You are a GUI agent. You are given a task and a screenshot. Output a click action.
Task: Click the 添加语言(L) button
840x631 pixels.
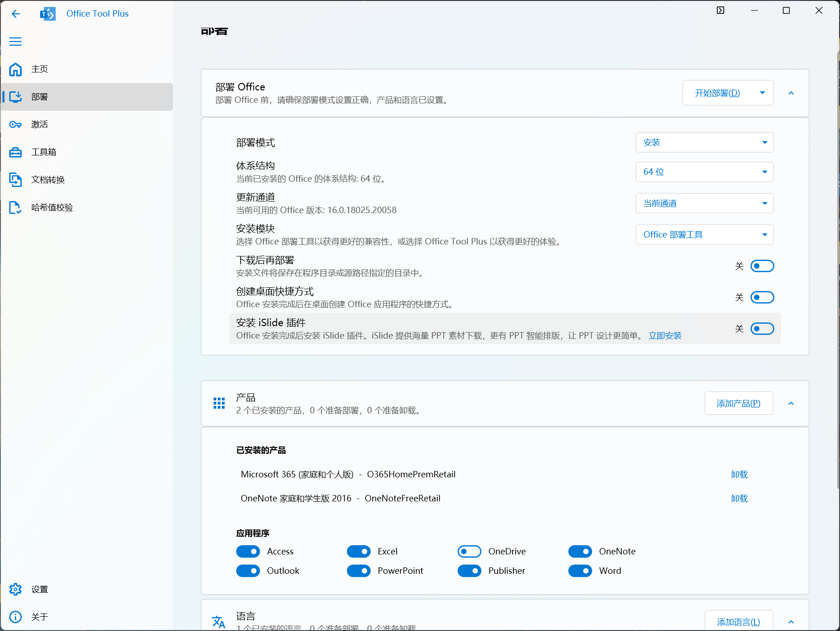pos(739,622)
